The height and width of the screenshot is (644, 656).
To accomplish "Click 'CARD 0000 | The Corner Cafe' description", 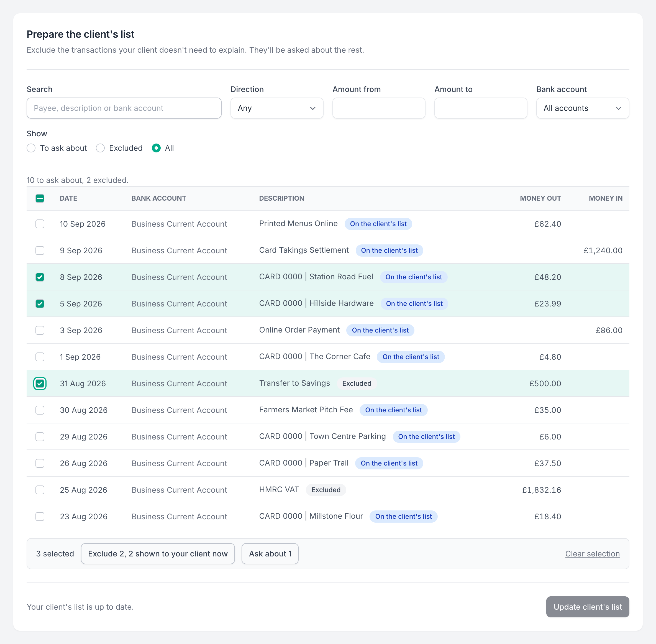I will [x=314, y=356].
